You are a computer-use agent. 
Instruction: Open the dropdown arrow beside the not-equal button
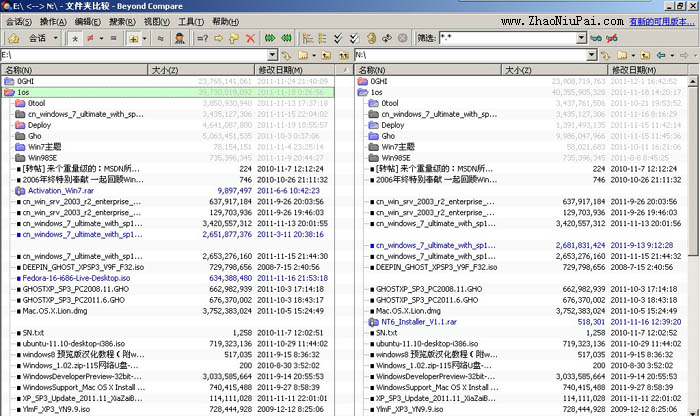[101, 38]
